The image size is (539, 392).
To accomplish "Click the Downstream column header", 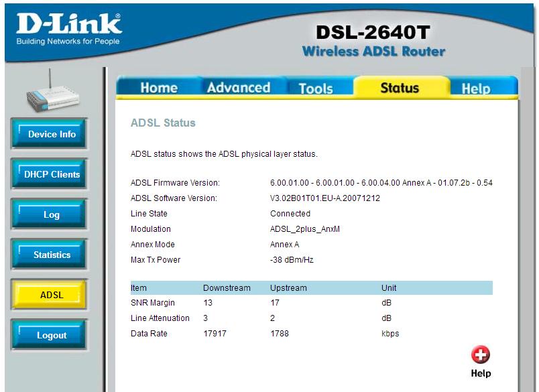I will tap(227, 288).
